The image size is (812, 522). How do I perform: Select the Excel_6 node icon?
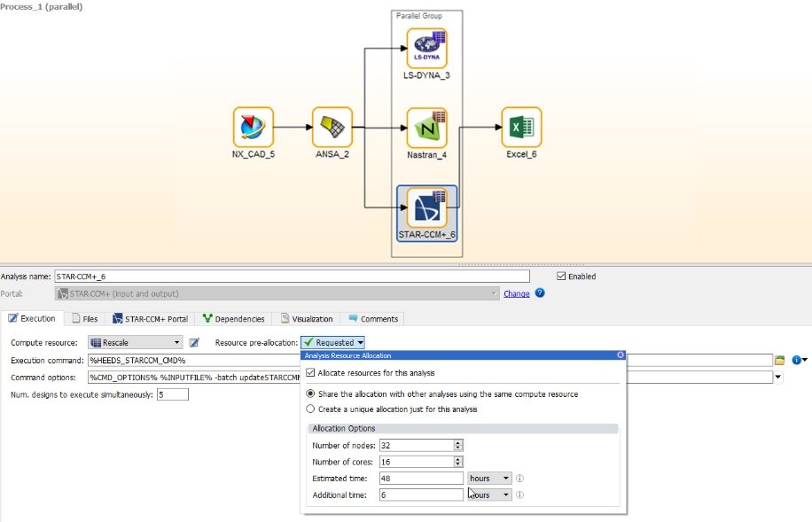point(521,128)
